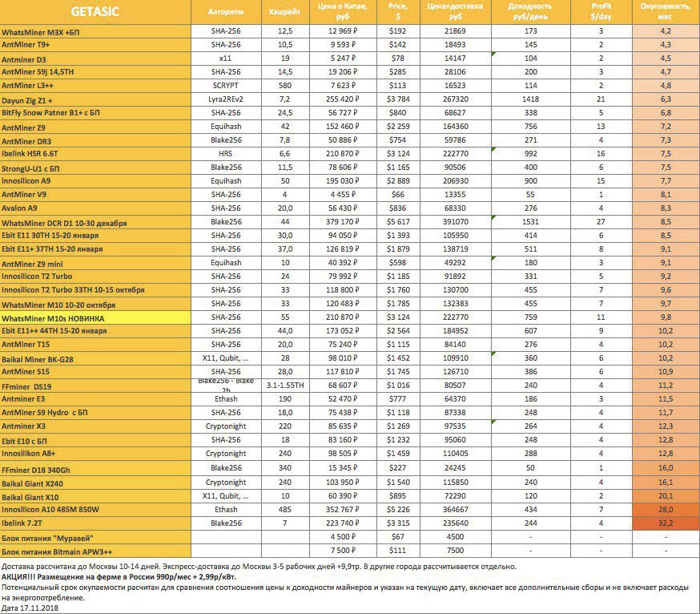
Task: Select the $111 price cell
Action: point(398,551)
